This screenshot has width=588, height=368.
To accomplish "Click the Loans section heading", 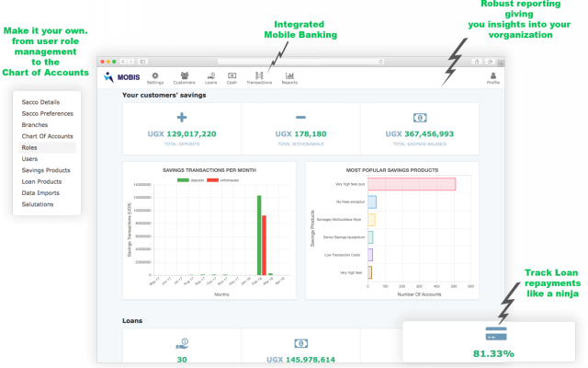I will point(132,321).
